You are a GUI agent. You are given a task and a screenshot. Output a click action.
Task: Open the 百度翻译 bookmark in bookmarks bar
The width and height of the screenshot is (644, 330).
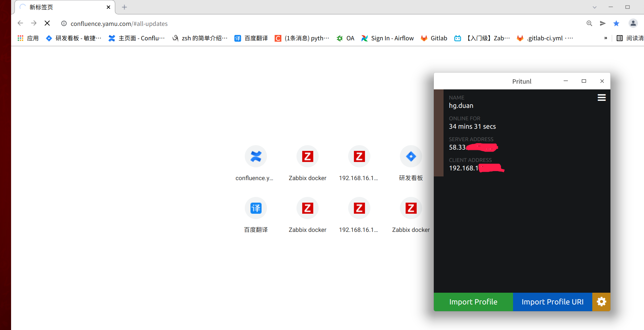coord(251,38)
